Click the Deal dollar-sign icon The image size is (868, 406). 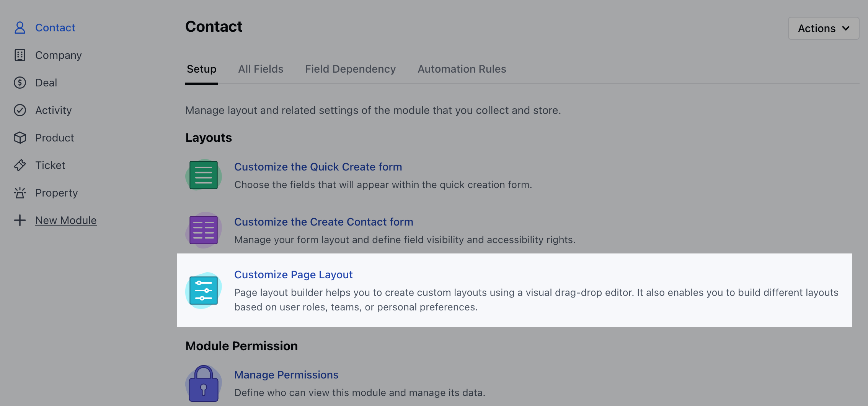20,83
